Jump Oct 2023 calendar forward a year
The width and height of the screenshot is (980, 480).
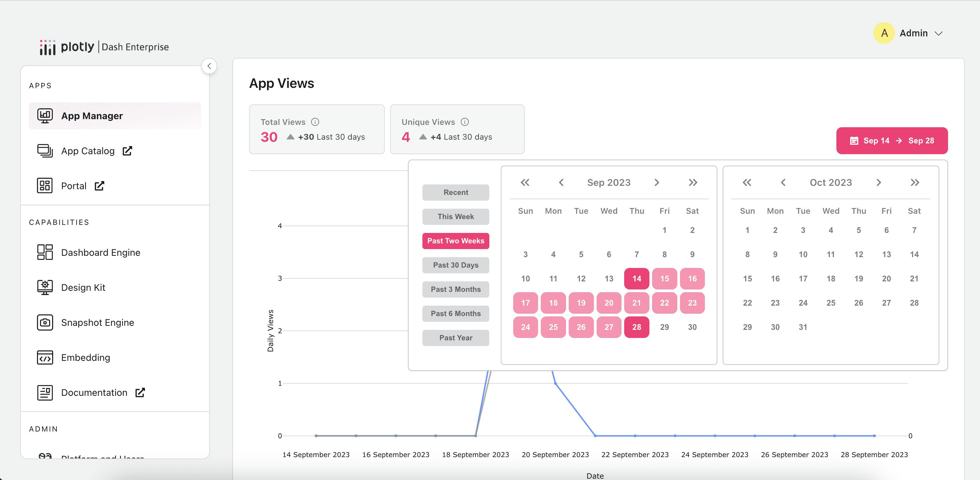(914, 182)
